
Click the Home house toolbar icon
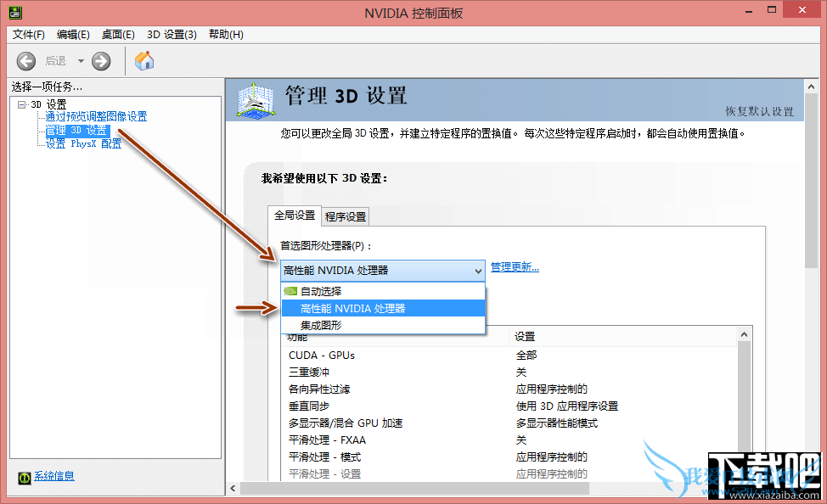point(144,60)
